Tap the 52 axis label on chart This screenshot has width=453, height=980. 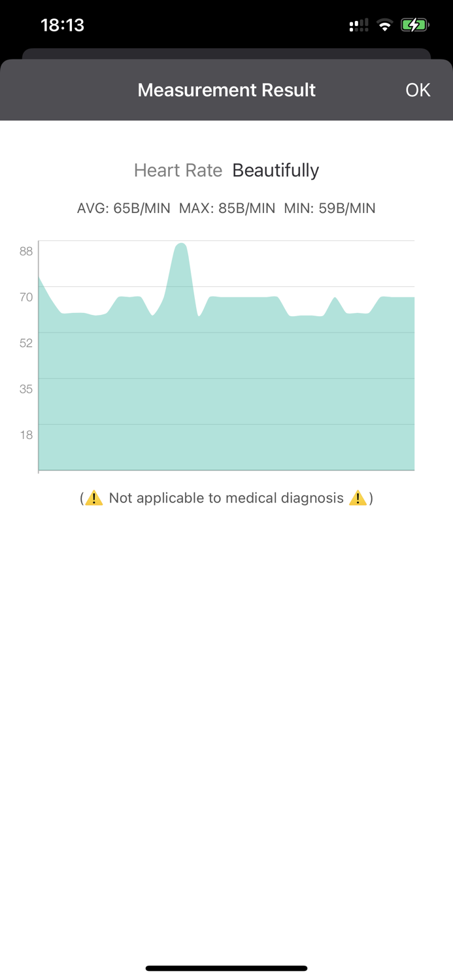point(26,343)
